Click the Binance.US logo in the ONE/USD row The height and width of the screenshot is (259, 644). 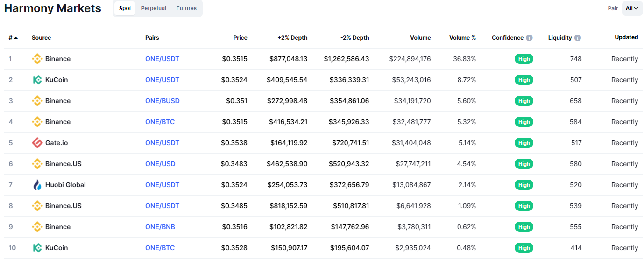click(37, 164)
